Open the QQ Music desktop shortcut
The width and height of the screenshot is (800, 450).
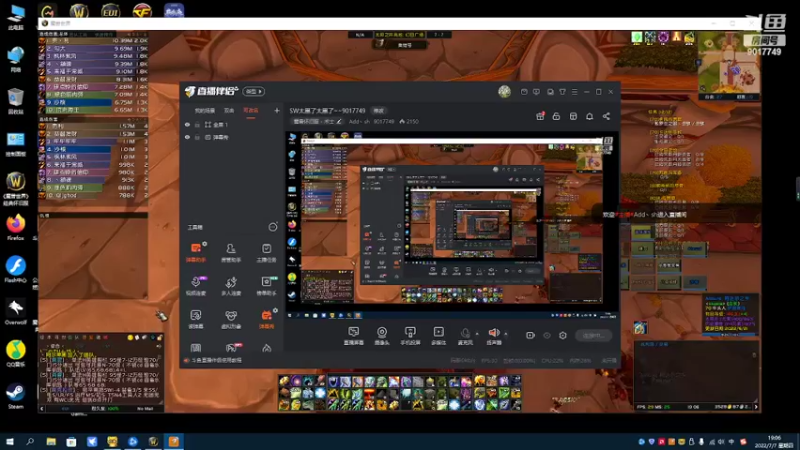tap(16, 354)
